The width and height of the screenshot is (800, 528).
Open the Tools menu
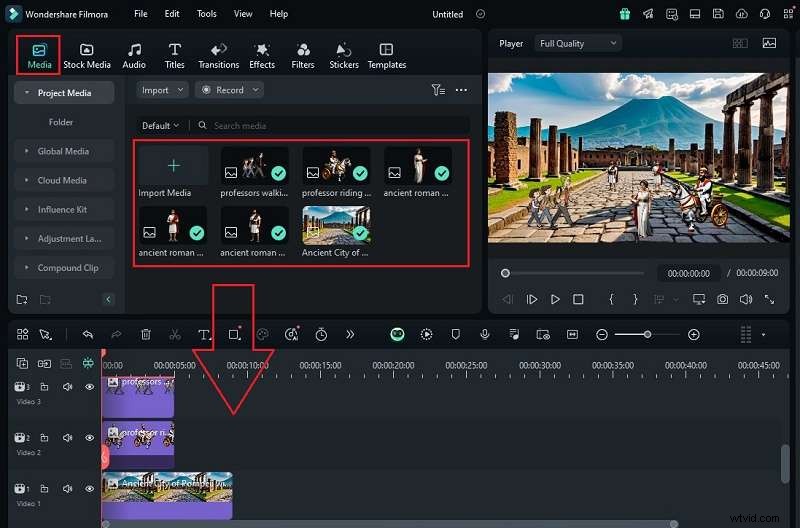coord(206,14)
